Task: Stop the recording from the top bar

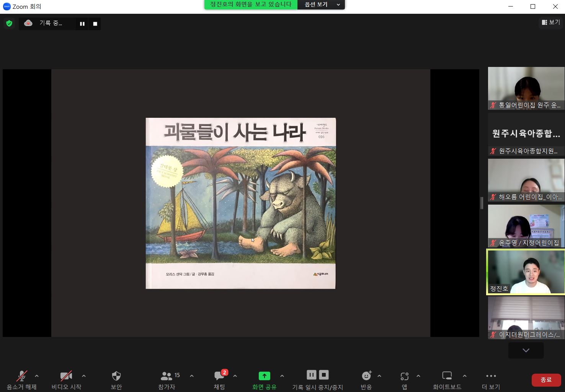Action: coord(95,24)
